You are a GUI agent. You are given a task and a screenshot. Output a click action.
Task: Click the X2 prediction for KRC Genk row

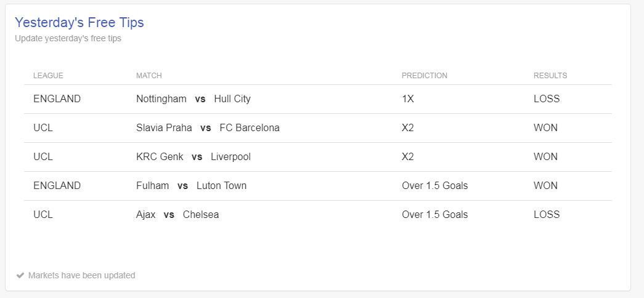(407, 157)
